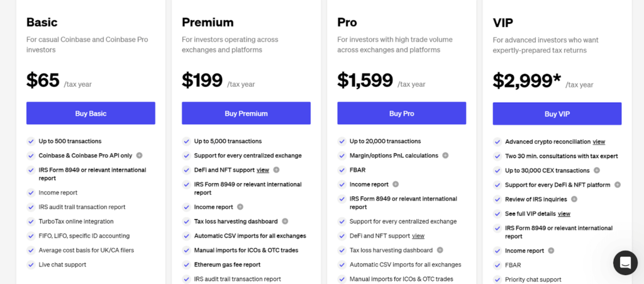Open view link beside Advanced crypto reconciliation
The width and height of the screenshot is (644, 284).
599,142
